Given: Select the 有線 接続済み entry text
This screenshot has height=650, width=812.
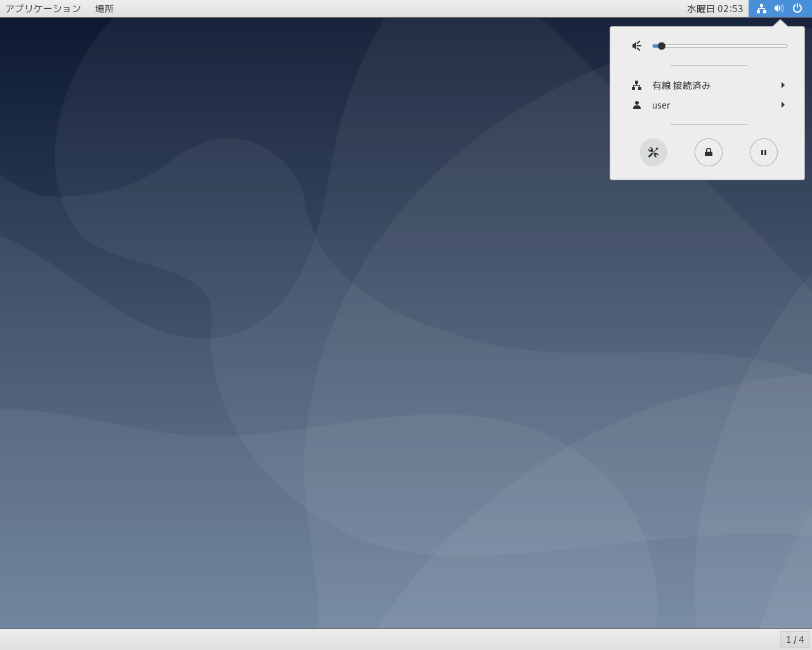Looking at the screenshot, I should click(x=681, y=85).
